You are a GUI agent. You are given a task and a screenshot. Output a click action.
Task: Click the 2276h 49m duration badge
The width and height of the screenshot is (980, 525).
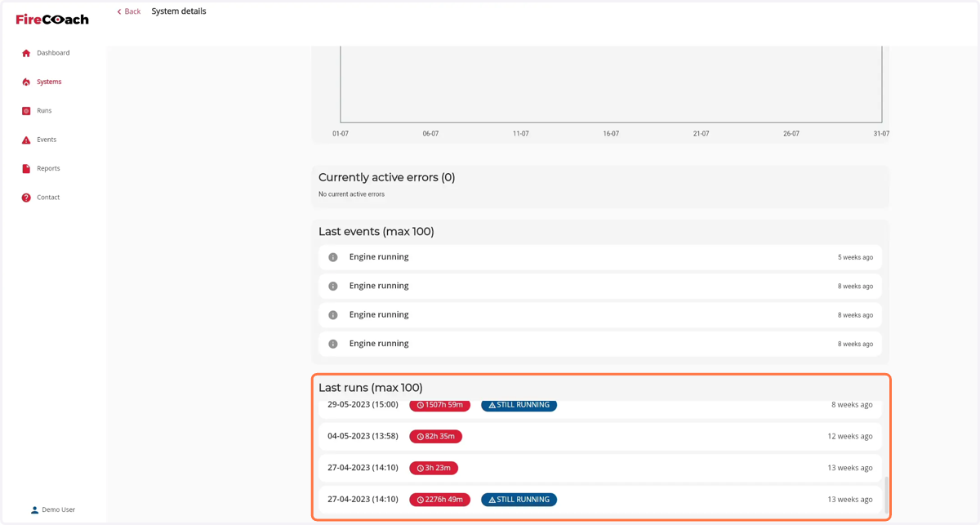pos(439,500)
